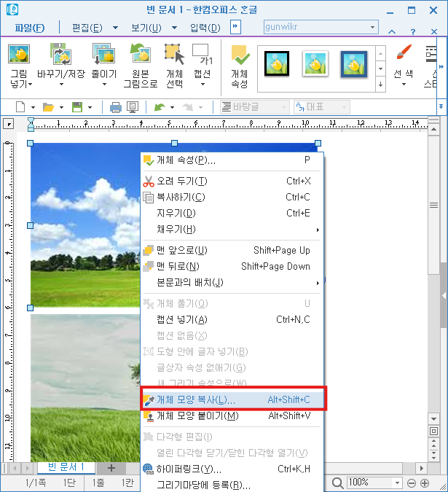Click the Caption (캡션) icon
The height and width of the screenshot is (492, 448).
[202, 56]
